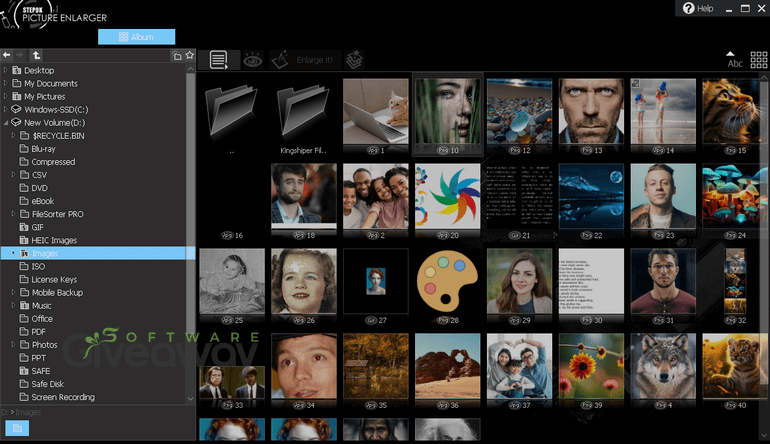
Task: Select the Safe Disk folder
Action: [x=48, y=384]
